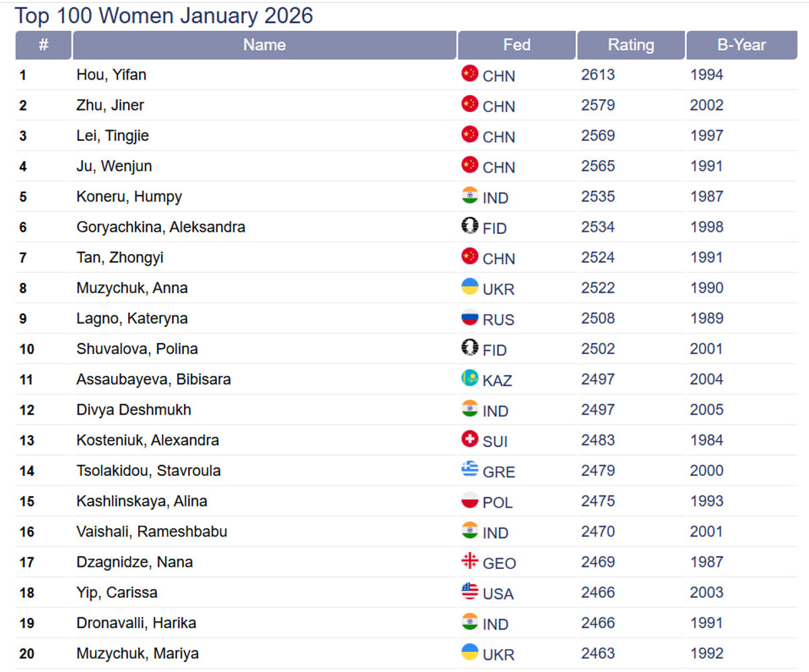
Task: Open player profile for Zhu, Jiner
Action: (x=110, y=105)
